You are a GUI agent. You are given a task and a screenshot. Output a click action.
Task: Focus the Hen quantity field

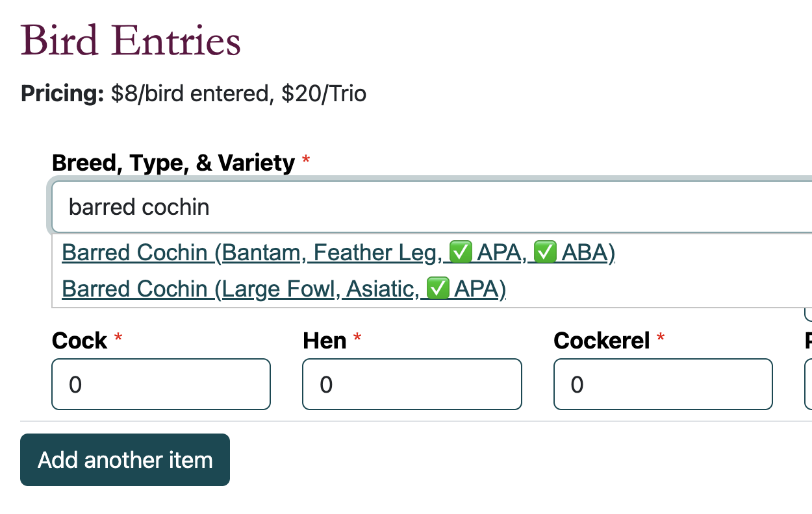pyautogui.click(x=412, y=384)
